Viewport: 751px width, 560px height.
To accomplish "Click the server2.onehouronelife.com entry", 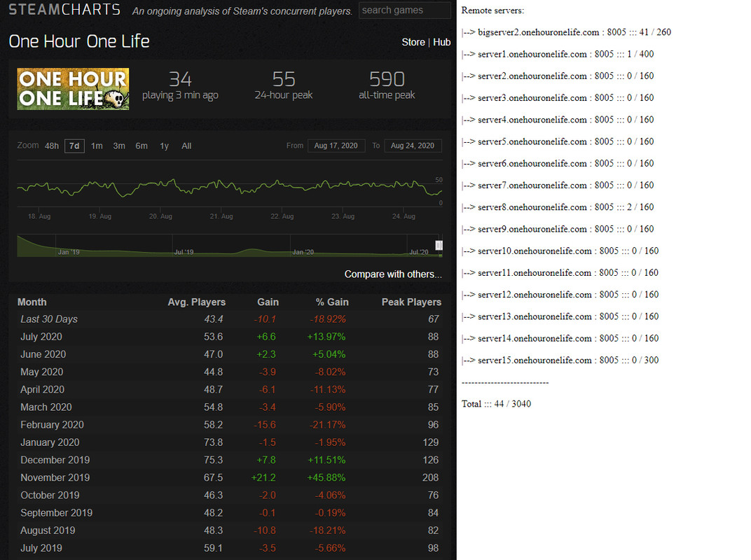I will 558,76.
